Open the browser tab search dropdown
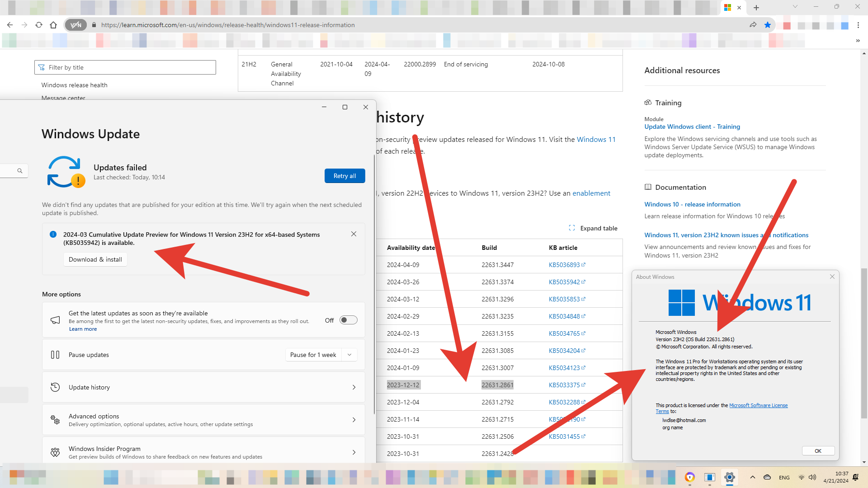 (795, 7)
